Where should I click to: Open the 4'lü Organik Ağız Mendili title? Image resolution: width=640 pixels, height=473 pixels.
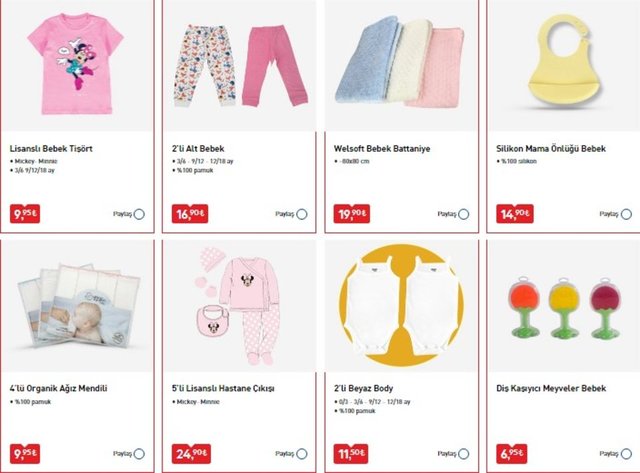coord(58,388)
